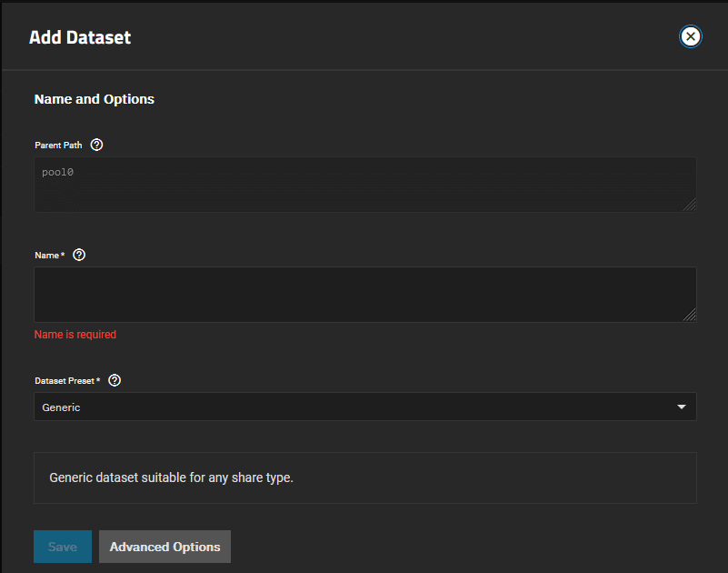The width and height of the screenshot is (728, 573).
Task: Click the Parent Path text box
Action: tap(364, 185)
